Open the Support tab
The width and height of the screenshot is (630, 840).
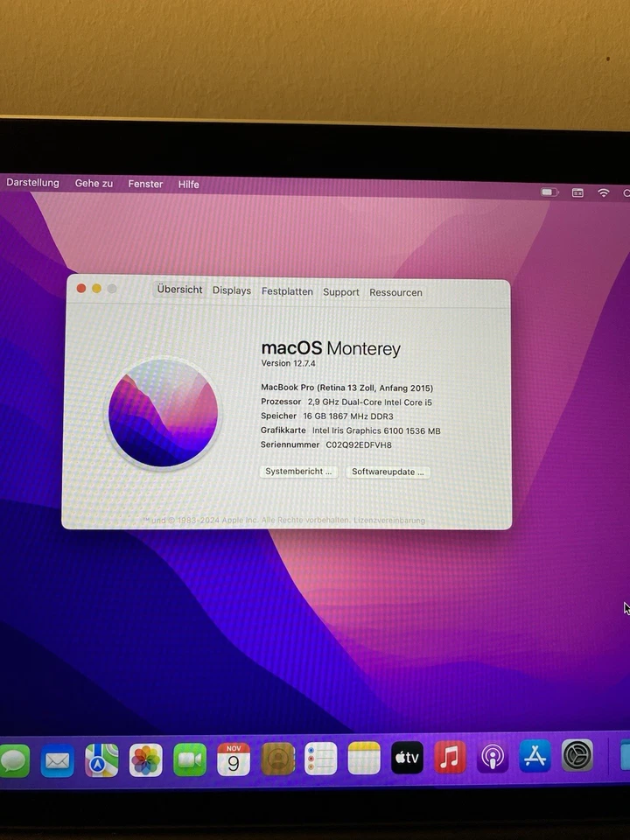[x=340, y=292]
